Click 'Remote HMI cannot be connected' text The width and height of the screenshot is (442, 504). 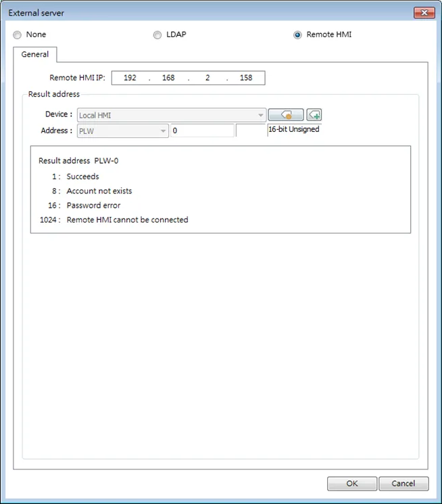pos(127,220)
